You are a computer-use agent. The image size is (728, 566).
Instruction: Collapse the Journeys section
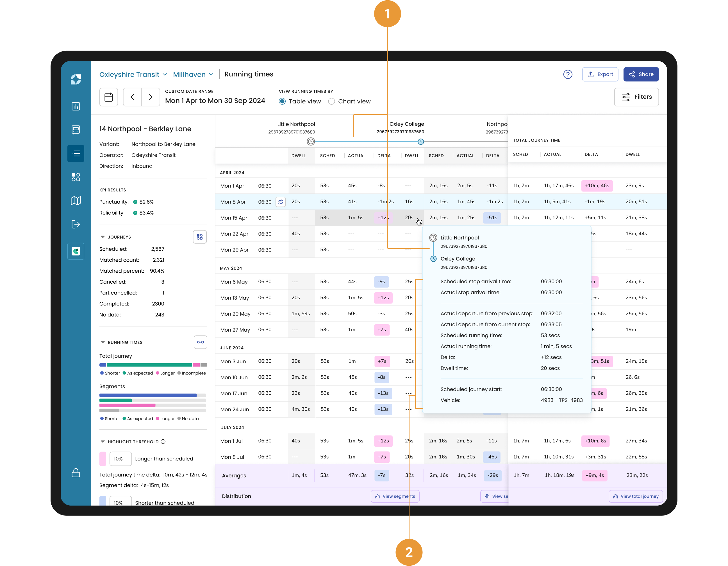pos(103,237)
